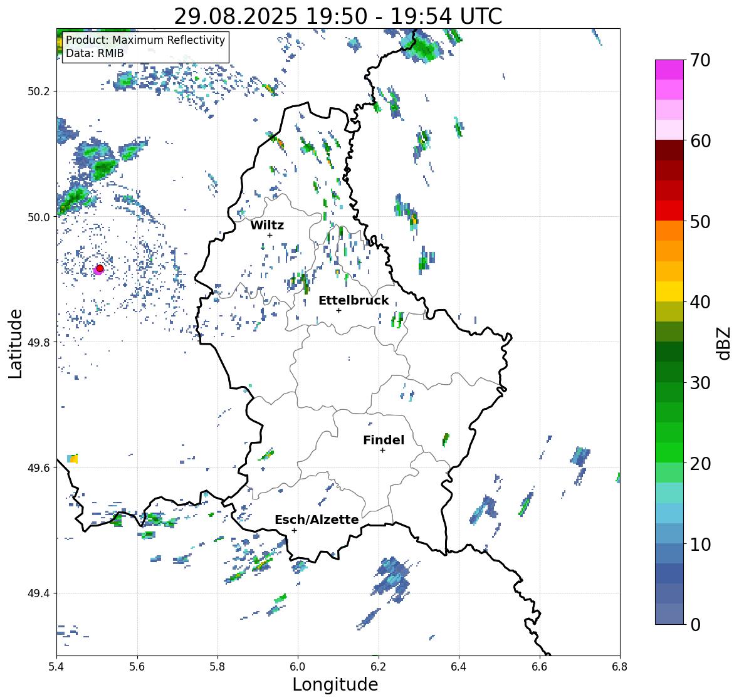Click the plus marker below the Findel label
The height and width of the screenshot is (700, 739).
coord(383,451)
